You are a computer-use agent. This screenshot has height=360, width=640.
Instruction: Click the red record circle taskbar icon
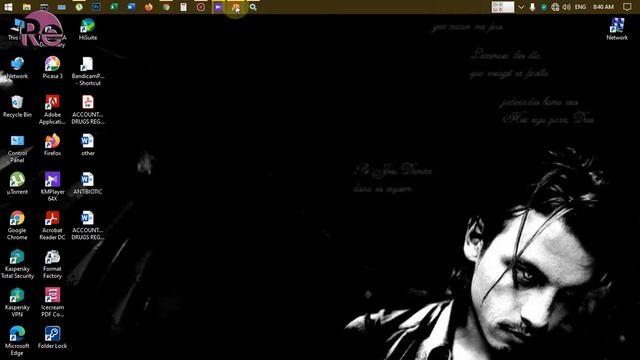tap(201, 7)
